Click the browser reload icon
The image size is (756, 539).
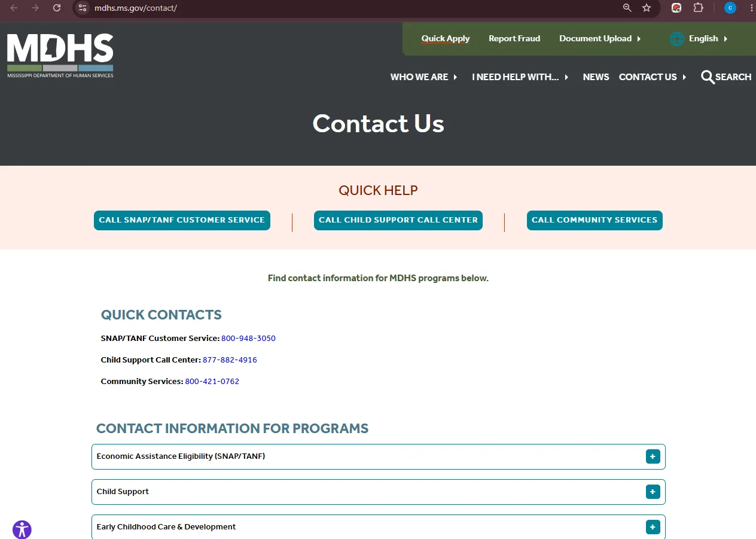coord(57,8)
